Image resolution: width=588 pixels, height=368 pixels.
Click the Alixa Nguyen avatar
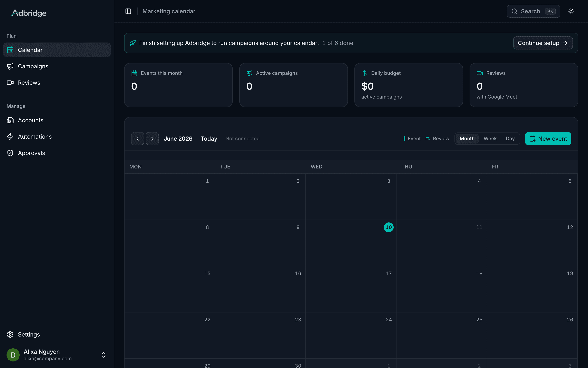click(x=13, y=355)
